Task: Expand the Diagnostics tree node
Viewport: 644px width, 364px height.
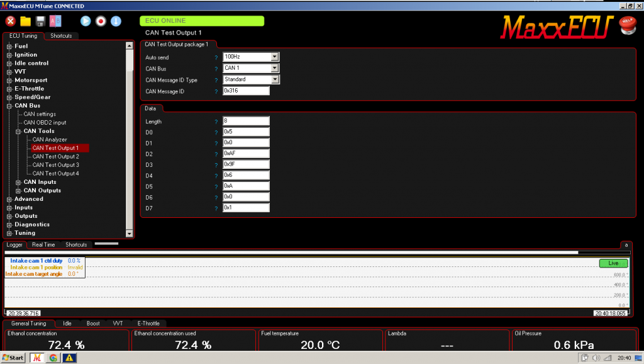Action: click(x=9, y=225)
